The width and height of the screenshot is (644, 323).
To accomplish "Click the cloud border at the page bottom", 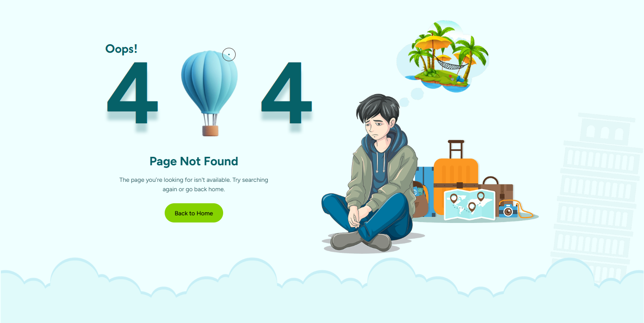I will (322, 290).
